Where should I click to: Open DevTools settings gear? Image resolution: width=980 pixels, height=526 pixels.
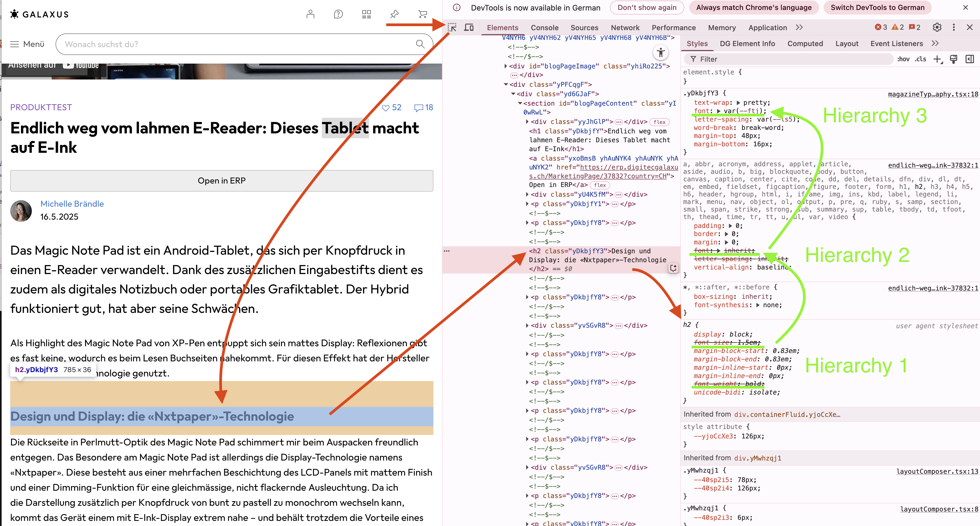click(937, 27)
